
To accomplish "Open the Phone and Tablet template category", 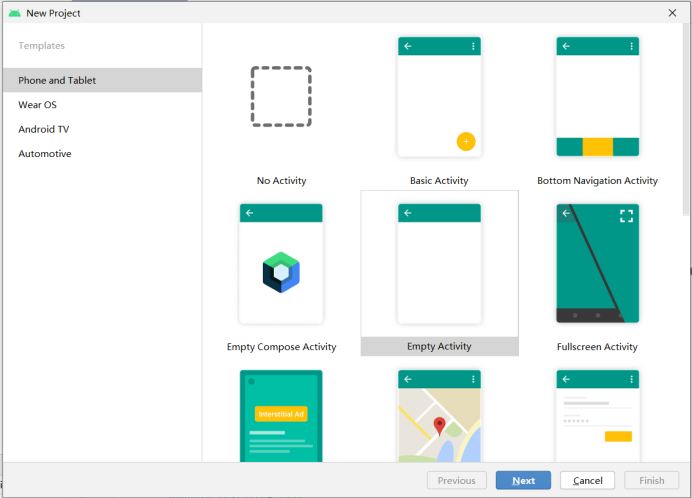I will pos(102,80).
